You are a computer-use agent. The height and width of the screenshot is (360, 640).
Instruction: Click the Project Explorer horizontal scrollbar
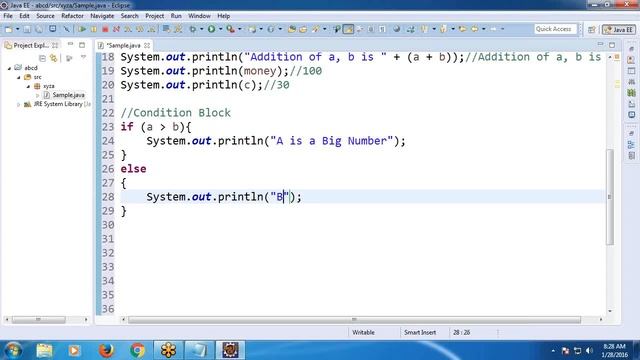click(x=38, y=320)
